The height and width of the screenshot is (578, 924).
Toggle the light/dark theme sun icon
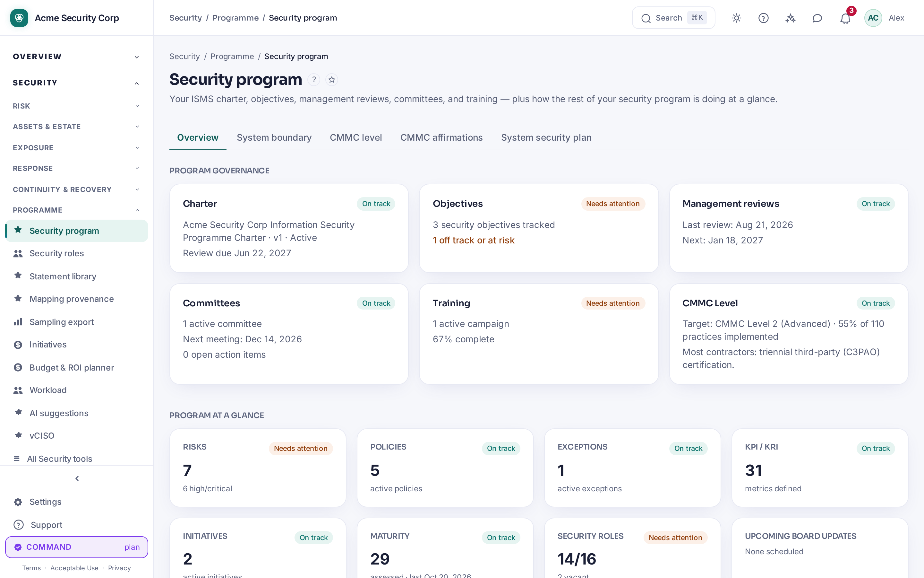[x=737, y=18]
